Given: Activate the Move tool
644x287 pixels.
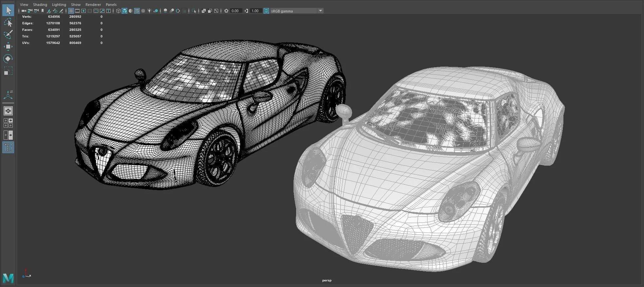Looking at the screenshot, I should point(8,47).
